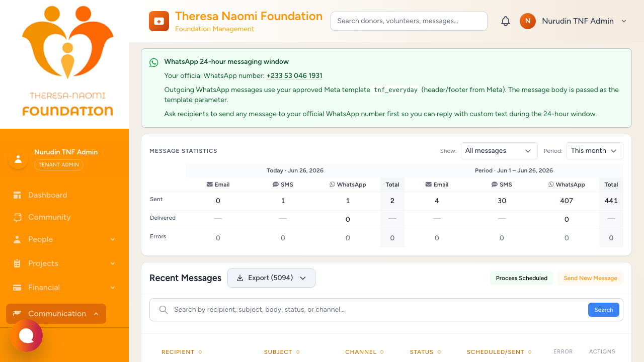Image resolution: width=644 pixels, height=362 pixels.
Task: Open the floating chat bubble widget
Action: pyautogui.click(x=26, y=335)
